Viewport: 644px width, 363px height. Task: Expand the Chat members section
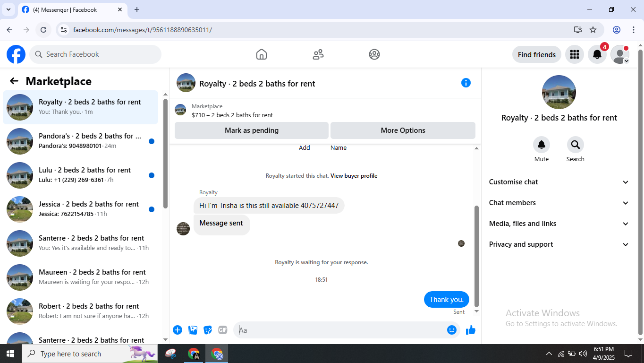coord(559,203)
